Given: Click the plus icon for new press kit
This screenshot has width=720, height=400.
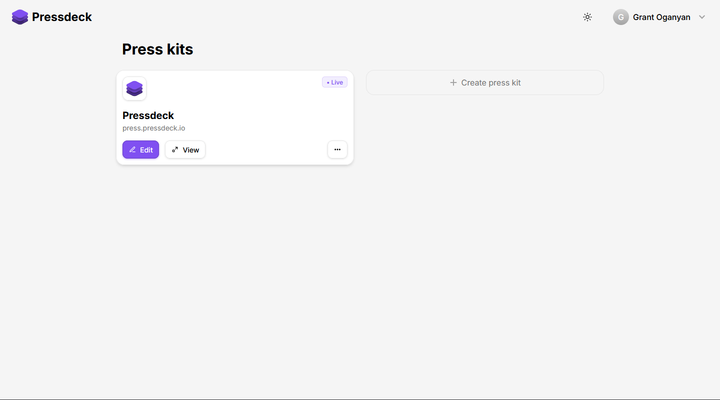Looking at the screenshot, I should tap(453, 83).
